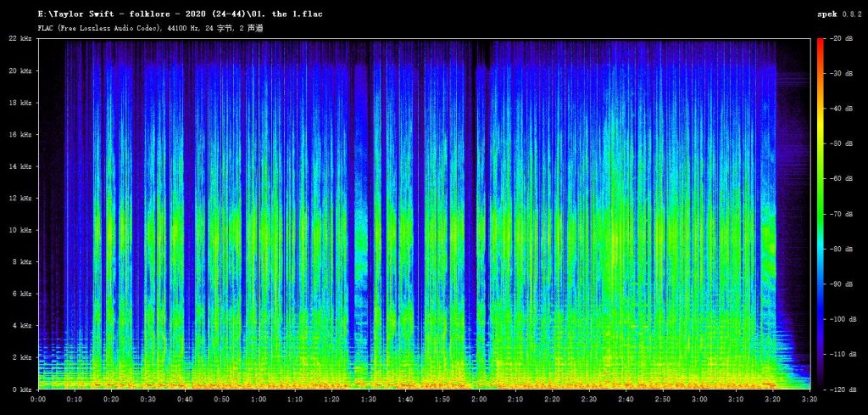Click the FLAC codec info line
The width and height of the screenshot is (868, 415).
150,27
